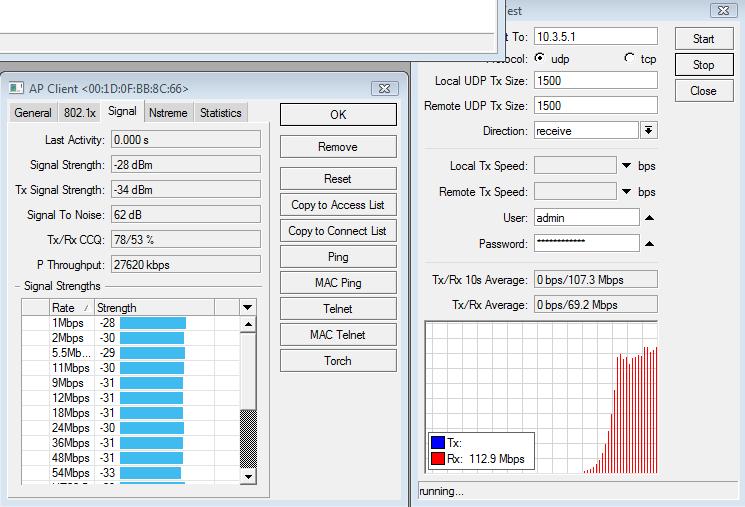Viewport: 745px width, 507px height.
Task: Click the red Rx legend swatch
Action: (x=437, y=459)
